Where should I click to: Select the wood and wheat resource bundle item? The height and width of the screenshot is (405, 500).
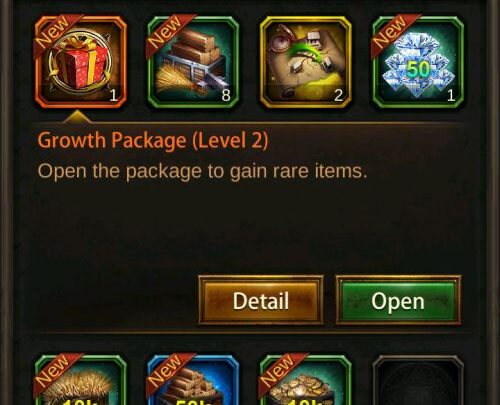pos(193,62)
